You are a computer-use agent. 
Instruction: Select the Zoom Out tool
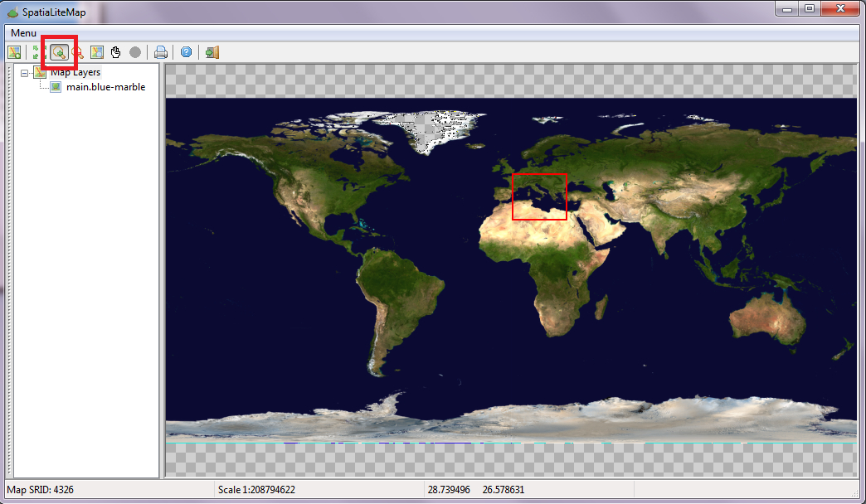[78, 52]
